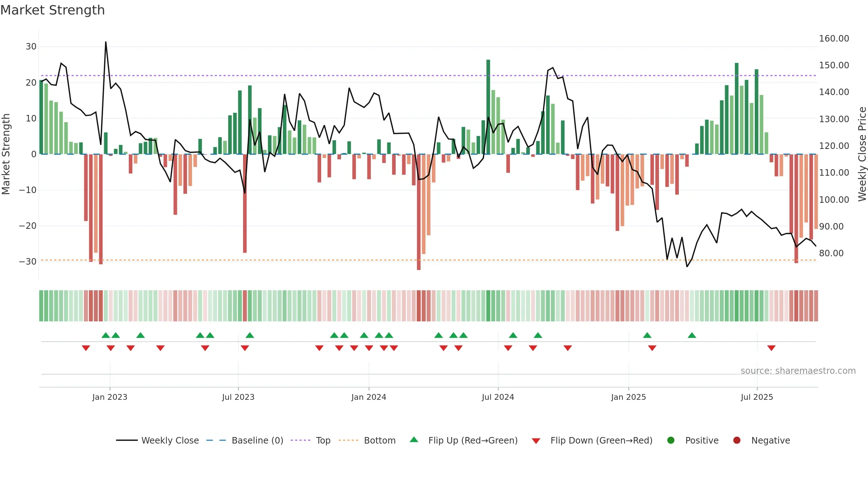Toggle Flip Down (Green→Red) legend entry

click(592, 440)
